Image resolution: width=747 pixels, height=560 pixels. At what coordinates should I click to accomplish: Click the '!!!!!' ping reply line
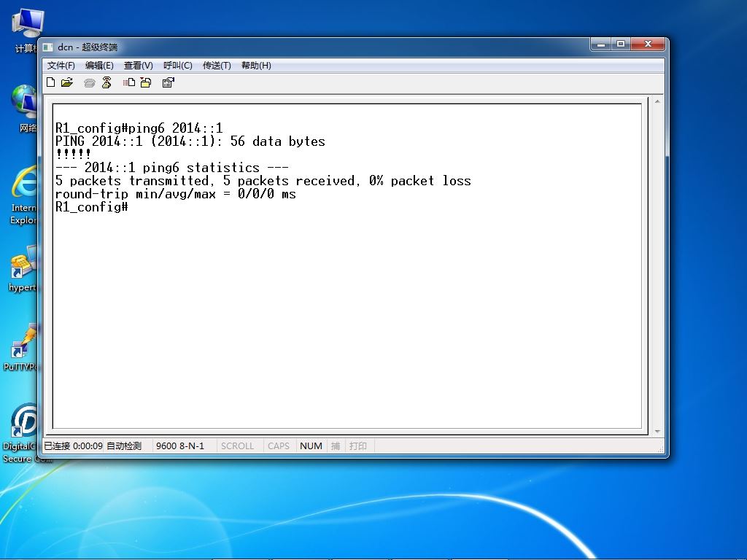pos(73,154)
